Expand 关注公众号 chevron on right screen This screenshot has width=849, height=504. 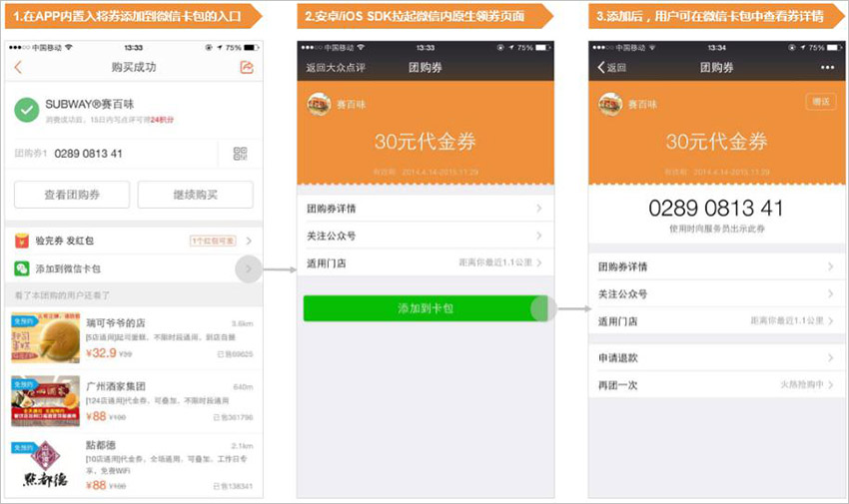[831, 293]
